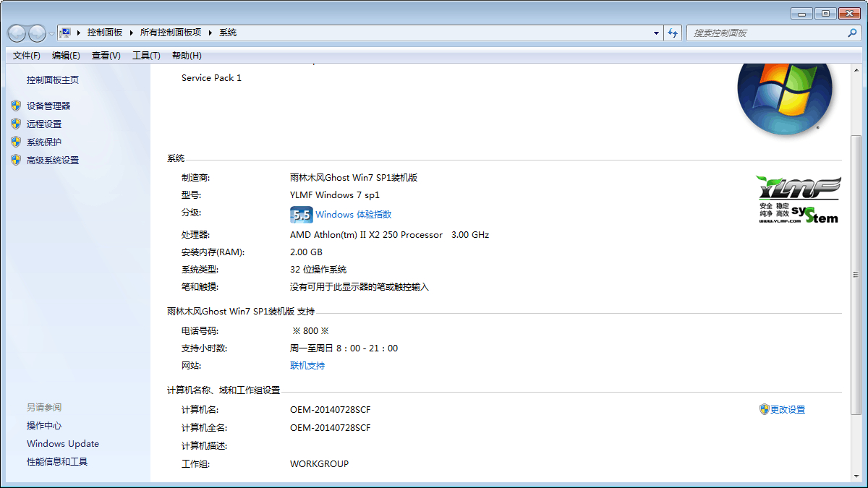This screenshot has width=868, height=488.
Task: Refresh the page with the address bar refresh button
Action: (x=673, y=33)
